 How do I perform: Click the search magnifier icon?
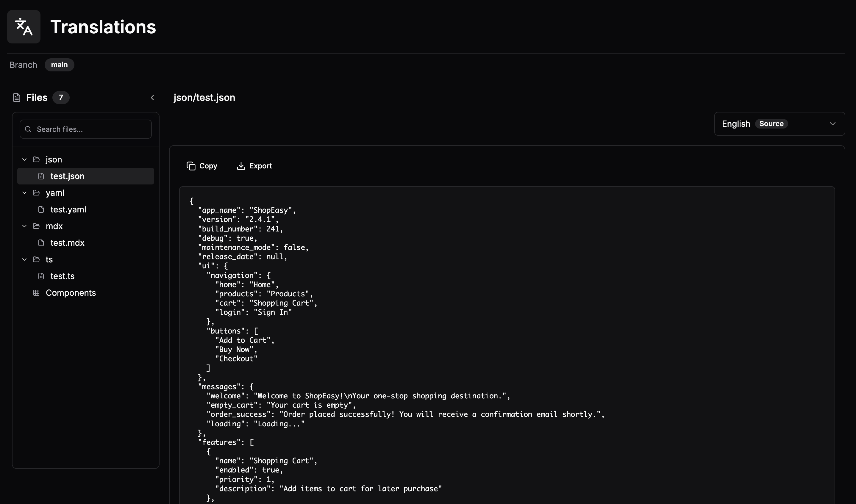(x=28, y=129)
